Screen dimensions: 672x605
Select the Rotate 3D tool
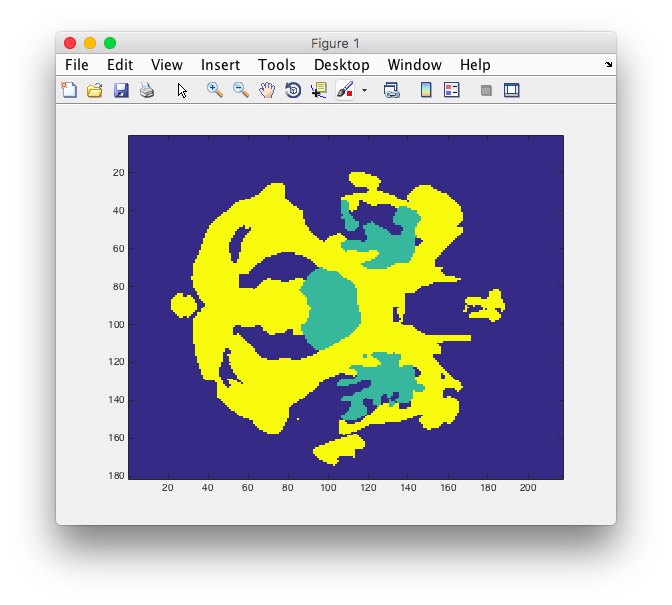(x=293, y=90)
